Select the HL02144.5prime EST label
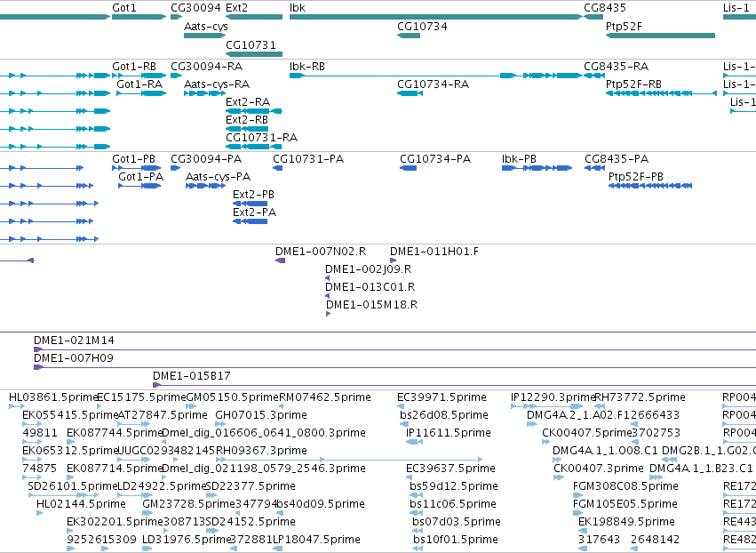The height and width of the screenshot is (553, 756). coord(81,505)
